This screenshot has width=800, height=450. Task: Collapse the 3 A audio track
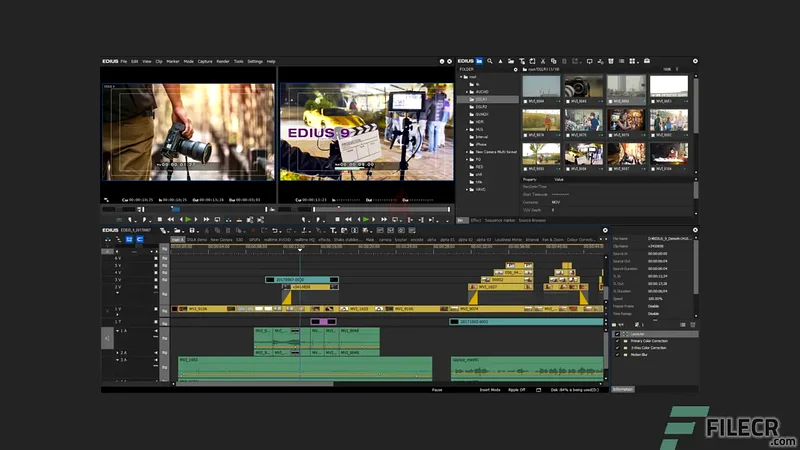pyautogui.click(x=117, y=360)
